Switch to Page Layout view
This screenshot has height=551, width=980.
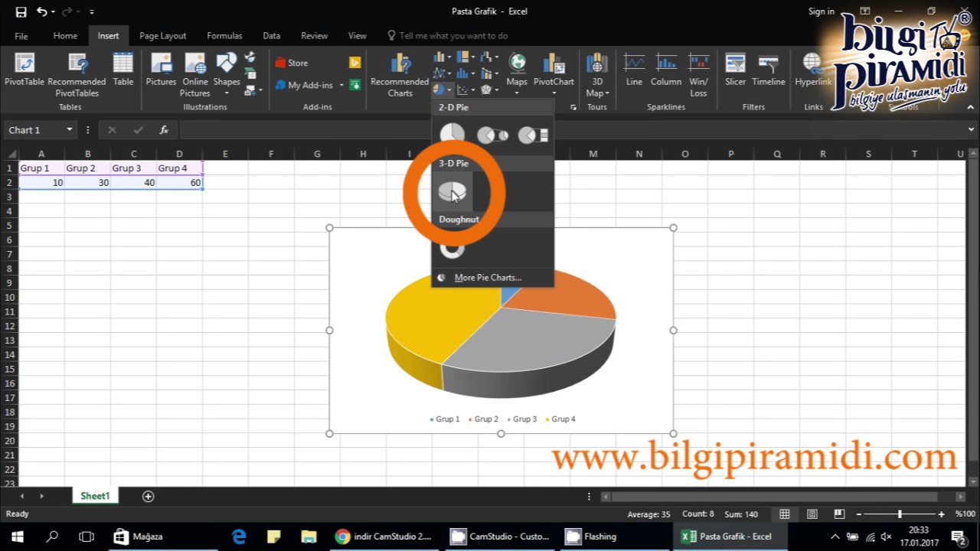tap(812, 514)
